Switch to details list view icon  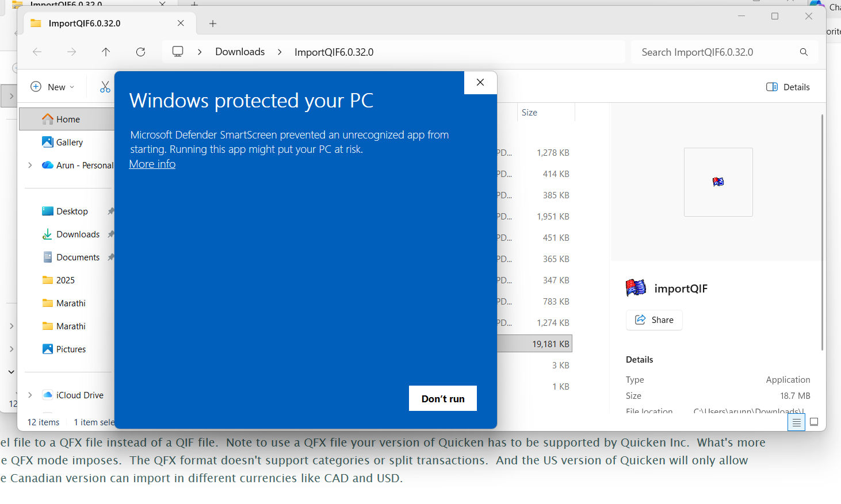point(796,422)
